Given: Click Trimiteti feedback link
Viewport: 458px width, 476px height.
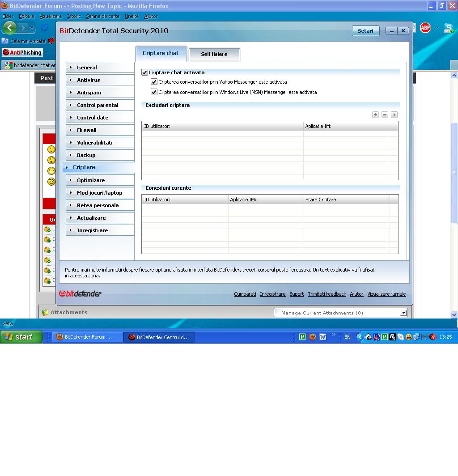Looking at the screenshot, I should click(x=327, y=294).
